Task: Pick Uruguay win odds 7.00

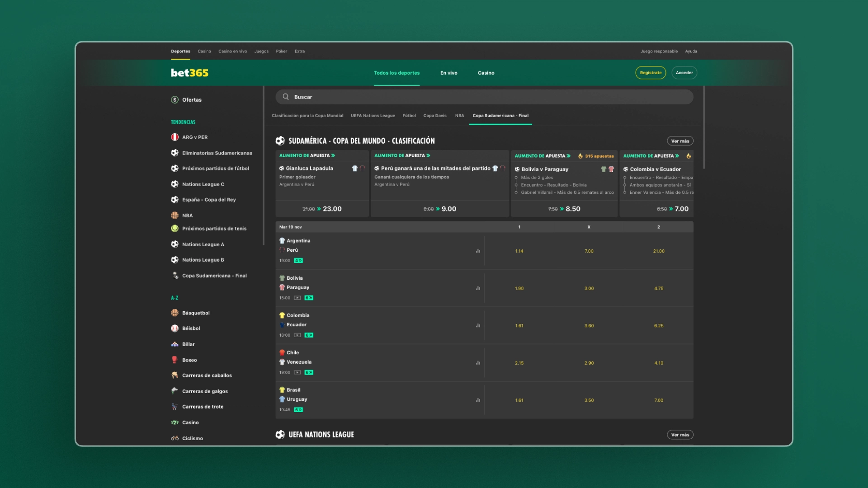Action: tap(659, 400)
